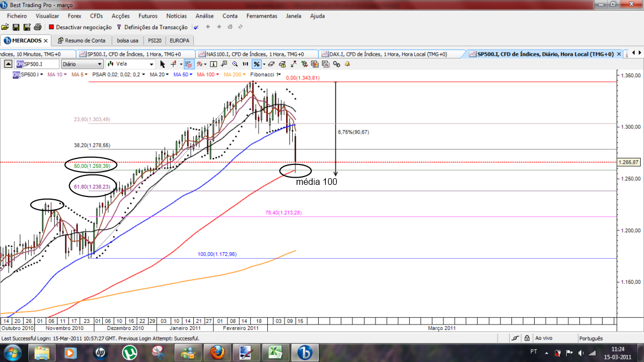The width and height of the screenshot is (644, 362).
Task: Click the refresh arrows icon
Action: pyautogui.click(x=241, y=27)
